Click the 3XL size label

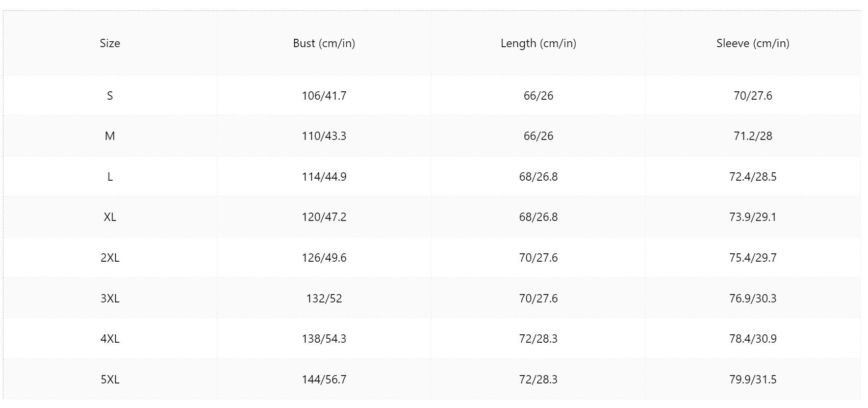click(110, 299)
